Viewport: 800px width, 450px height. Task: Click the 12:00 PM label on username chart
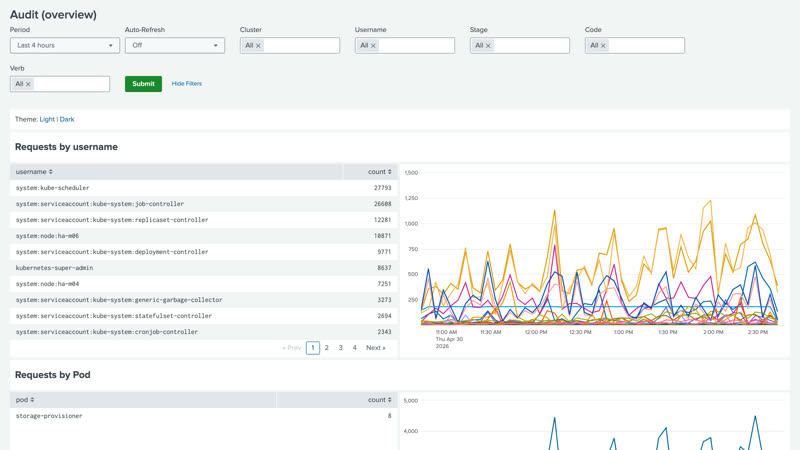536,332
